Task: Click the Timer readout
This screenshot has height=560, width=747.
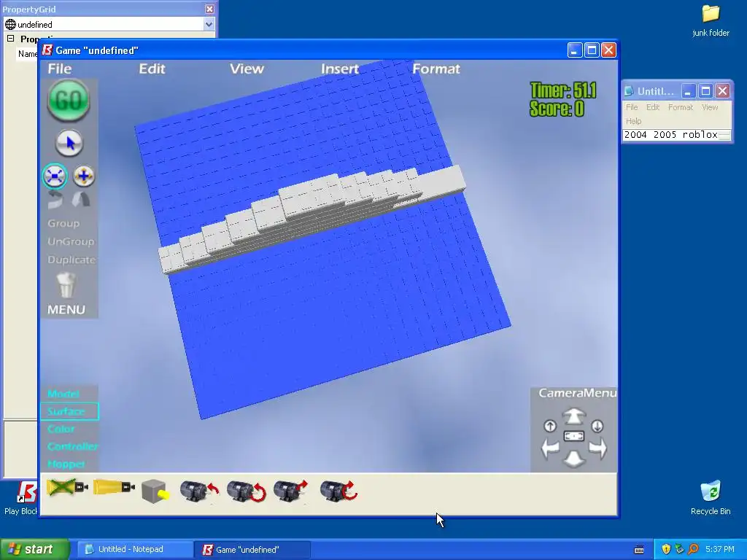Action: [x=563, y=90]
